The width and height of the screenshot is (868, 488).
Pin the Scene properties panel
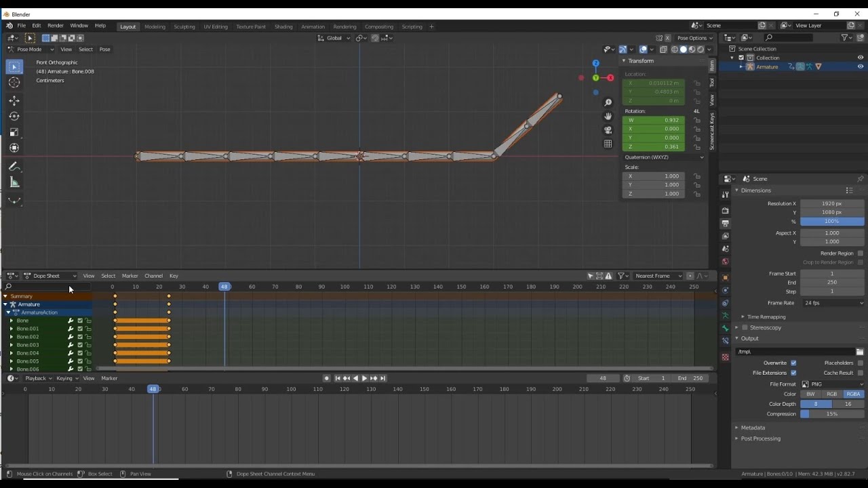click(x=860, y=179)
